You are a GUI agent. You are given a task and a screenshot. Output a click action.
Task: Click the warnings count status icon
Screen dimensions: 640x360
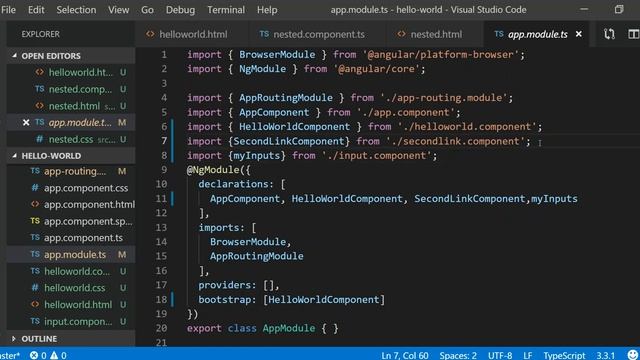58,355
